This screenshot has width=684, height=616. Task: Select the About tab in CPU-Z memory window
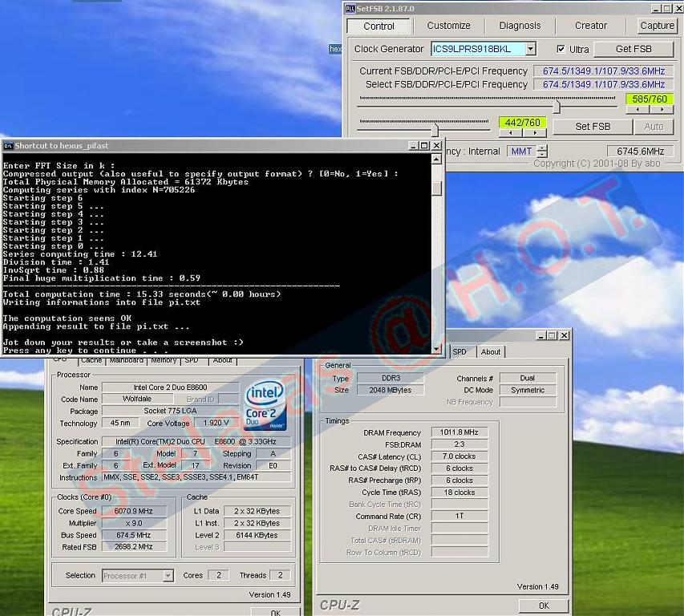pyautogui.click(x=490, y=351)
